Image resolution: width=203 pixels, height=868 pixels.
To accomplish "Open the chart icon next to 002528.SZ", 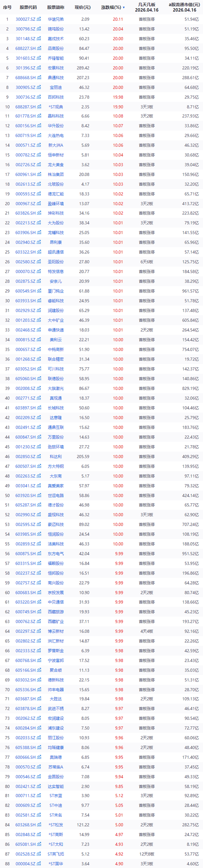I will (x=39, y=854).
